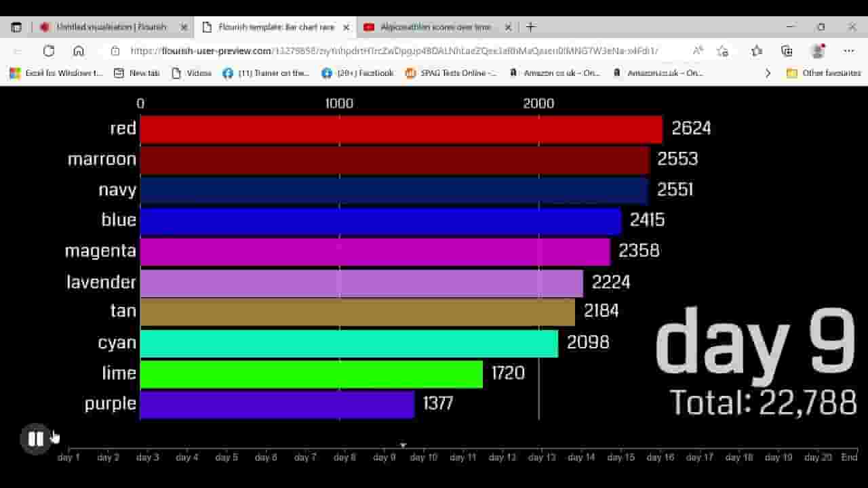Refresh the browser page
This screenshot has width=868, height=488.
(48, 51)
